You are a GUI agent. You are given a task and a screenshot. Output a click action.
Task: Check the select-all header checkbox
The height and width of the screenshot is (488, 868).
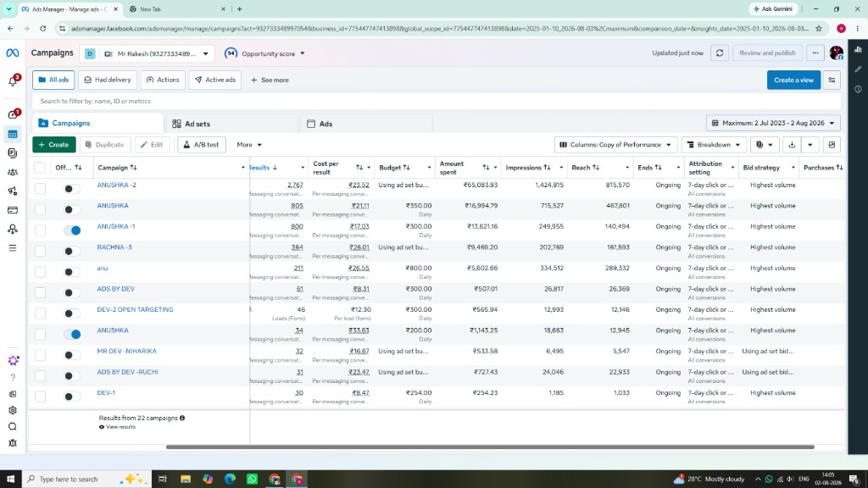click(x=40, y=168)
